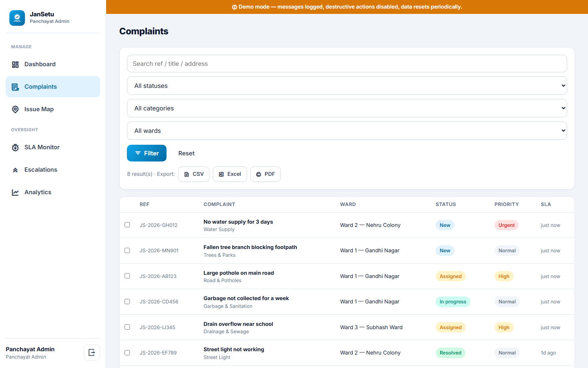Image resolution: width=588 pixels, height=368 pixels.
Task: Click the spreadsheet icon on Excel export
Action: pyautogui.click(x=221, y=174)
